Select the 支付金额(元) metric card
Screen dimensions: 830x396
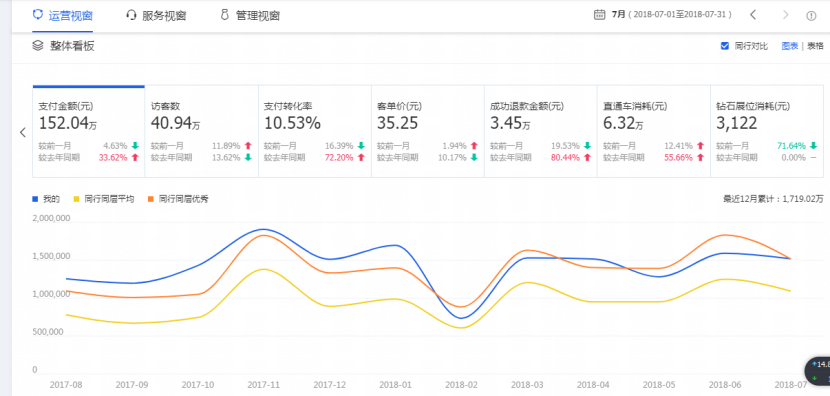(88, 131)
